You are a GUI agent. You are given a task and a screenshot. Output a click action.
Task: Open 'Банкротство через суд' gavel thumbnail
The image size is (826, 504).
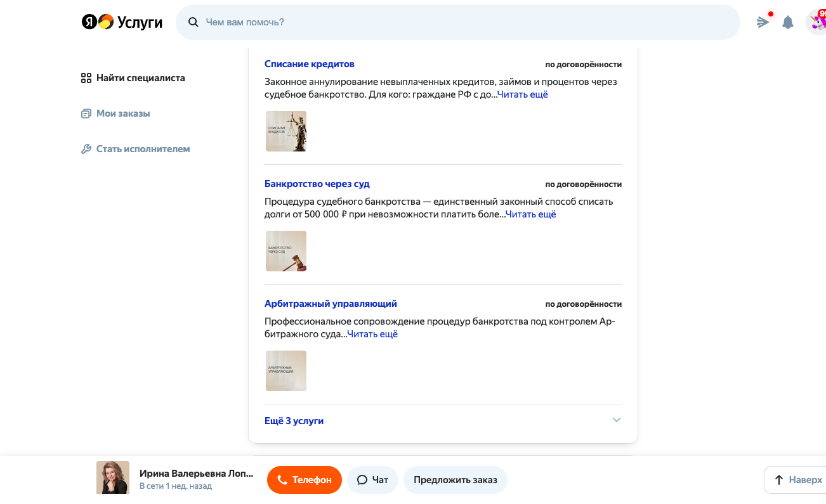pos(286,251)
